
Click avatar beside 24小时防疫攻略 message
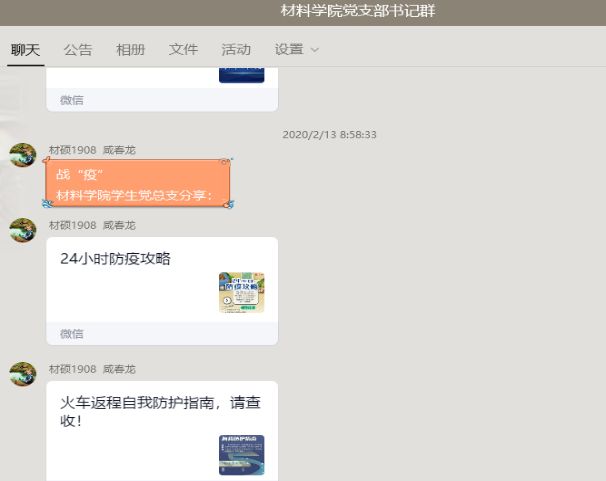23,230
